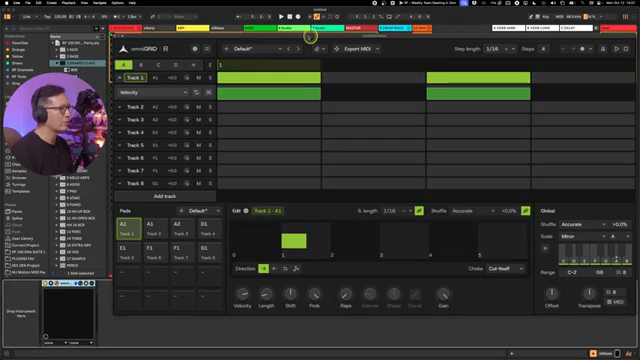This screenshot has height=360, width=640.
Task: Open Choke Cut-itself dropdown
Action: point(506,269)
